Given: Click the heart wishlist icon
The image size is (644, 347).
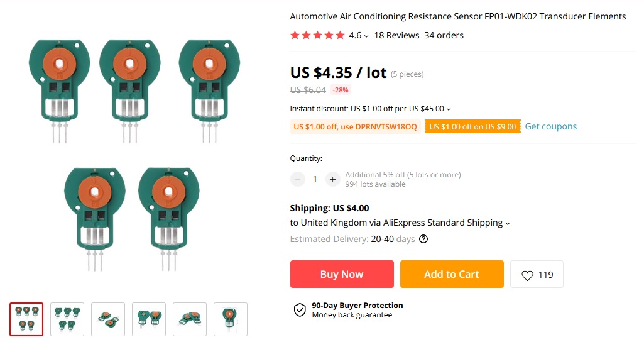Looking at the screenshot, I should 528,275.
